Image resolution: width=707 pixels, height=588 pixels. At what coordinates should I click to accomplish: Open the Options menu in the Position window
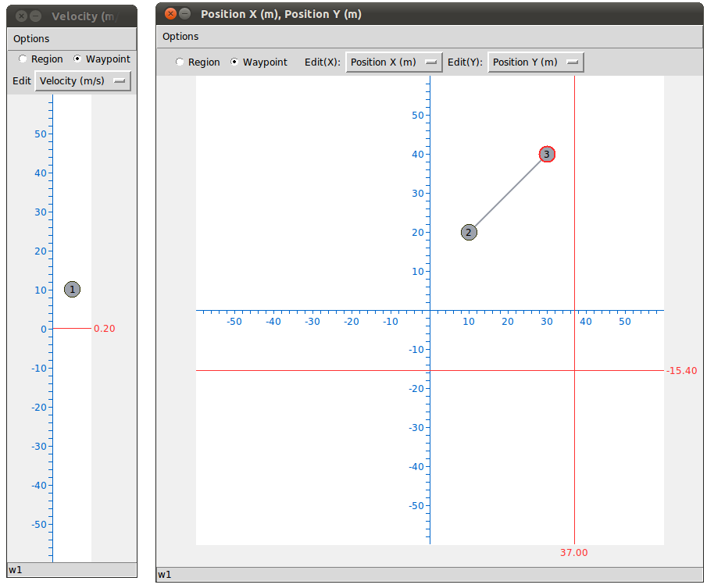click(180, 36)
